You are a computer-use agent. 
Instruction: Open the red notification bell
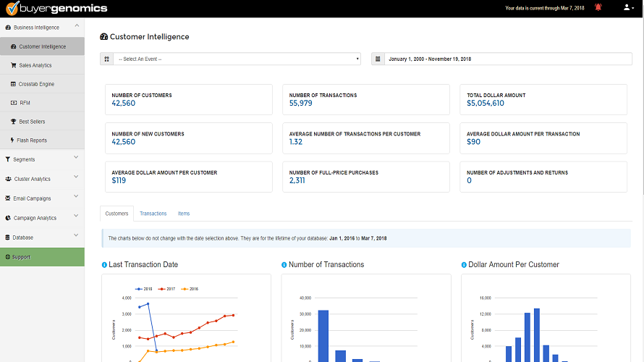598,7
